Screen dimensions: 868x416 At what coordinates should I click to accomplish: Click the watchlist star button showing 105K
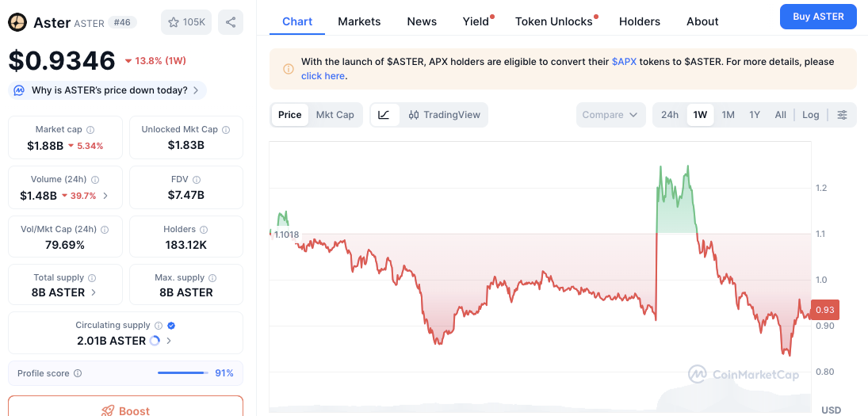[186, 22]
